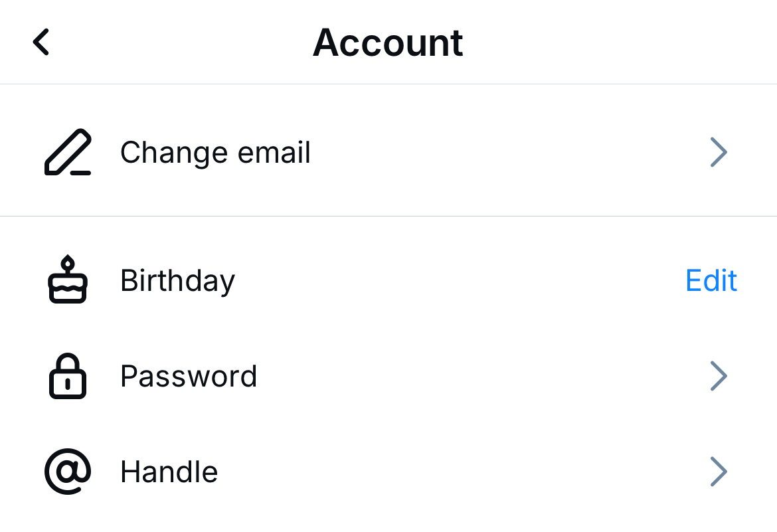Click the chevron beside Handle

coord(719,472)
